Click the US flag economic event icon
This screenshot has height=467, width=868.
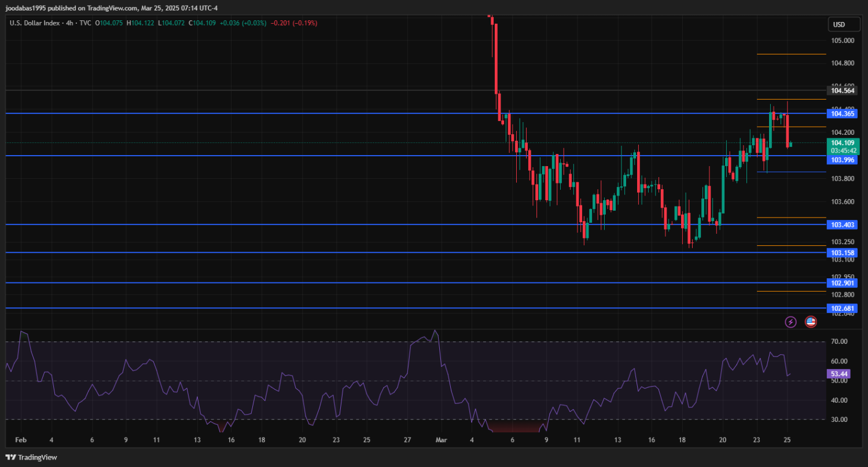click(811, 322)
